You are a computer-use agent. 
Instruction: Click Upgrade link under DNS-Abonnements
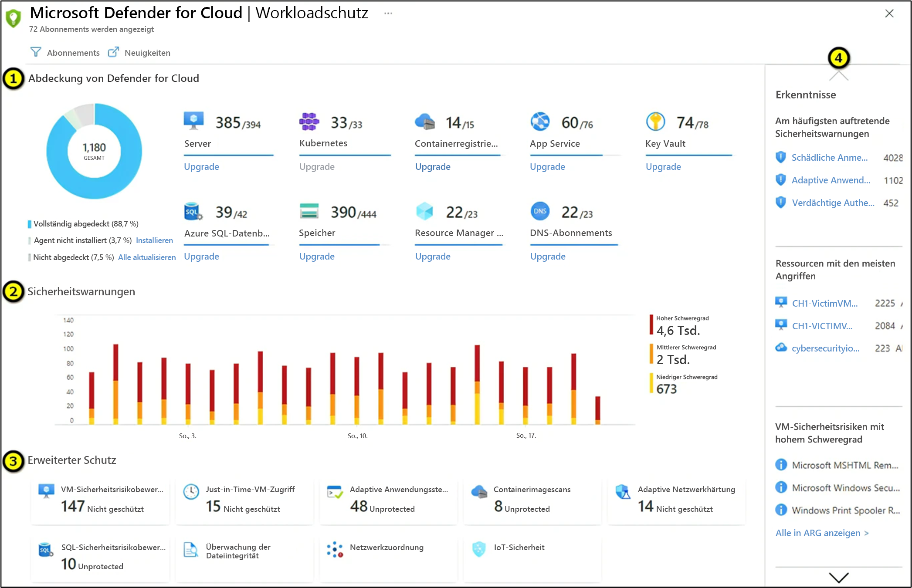pos(548,256)
